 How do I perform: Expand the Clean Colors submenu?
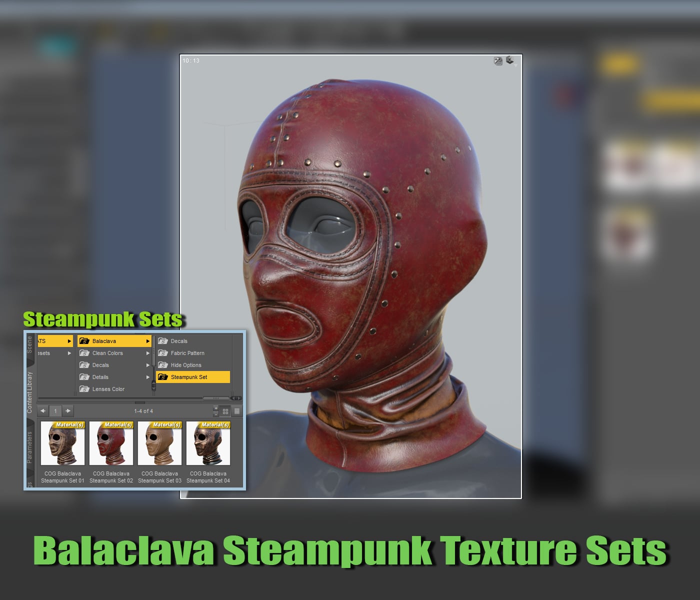click(x=148, y=353)
